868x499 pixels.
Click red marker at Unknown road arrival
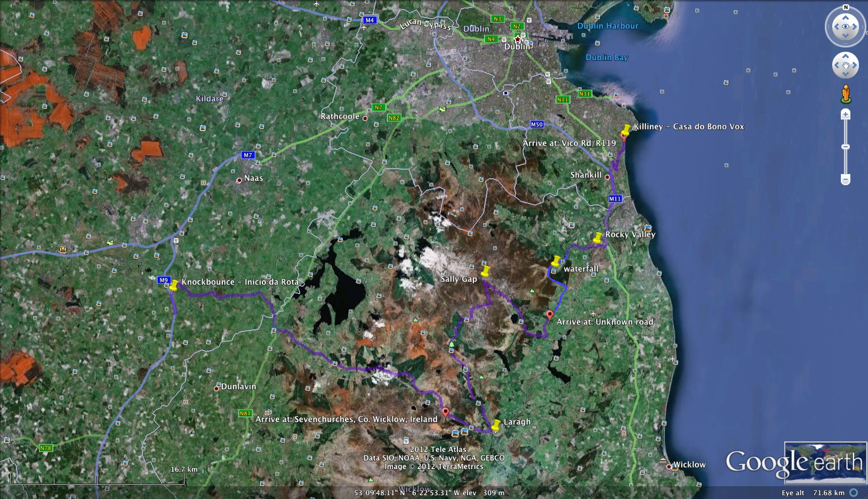550,315
